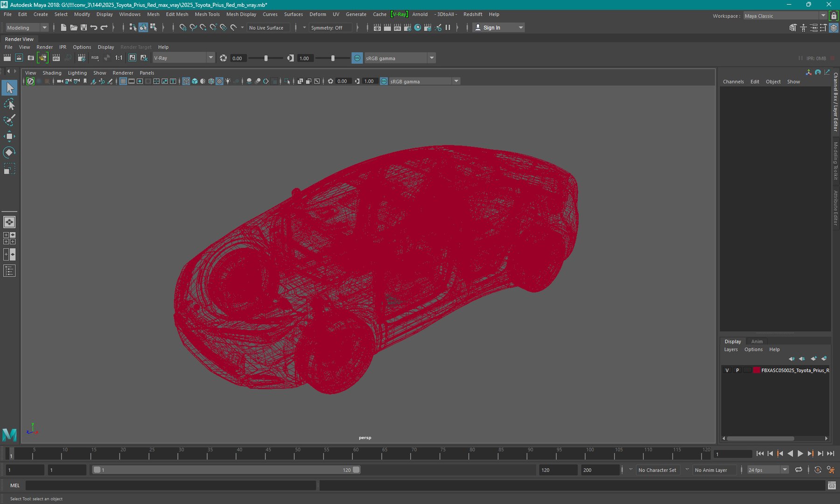Select the arrow Select tool in toolbox
Image resolution: width=840 pixels, height=504 pixels.
point(9,88)
